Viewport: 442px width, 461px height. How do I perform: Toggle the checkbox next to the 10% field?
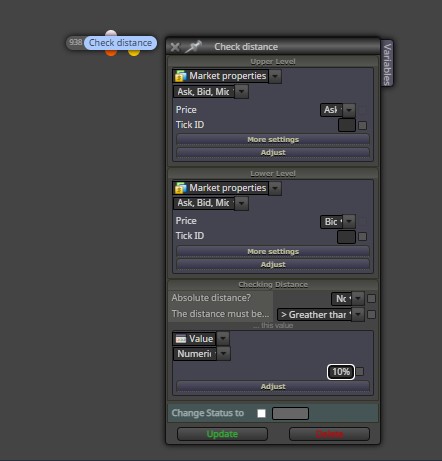360,372
